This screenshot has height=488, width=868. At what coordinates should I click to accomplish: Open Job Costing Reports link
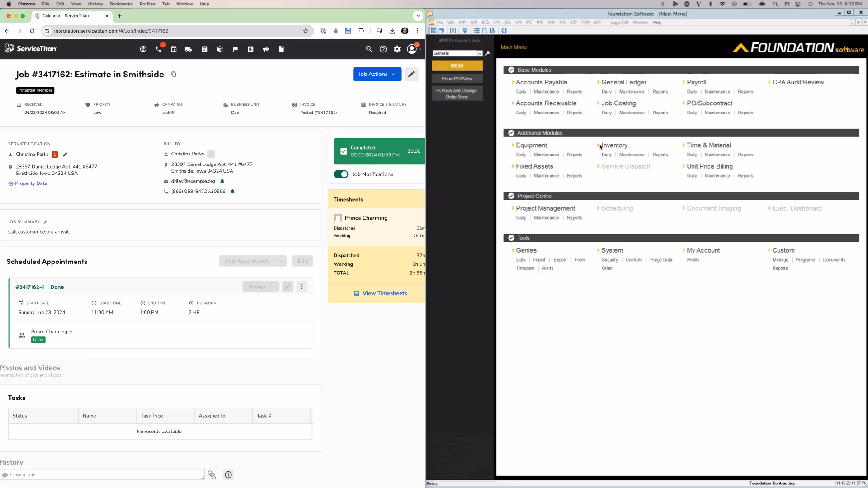click(660, 113)
